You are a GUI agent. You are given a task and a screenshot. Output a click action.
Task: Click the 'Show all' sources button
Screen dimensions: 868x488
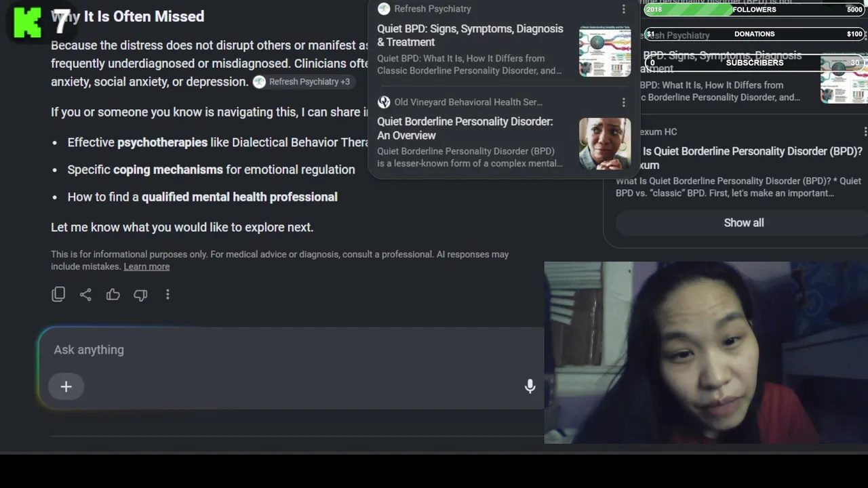click(x=744, y=223)
